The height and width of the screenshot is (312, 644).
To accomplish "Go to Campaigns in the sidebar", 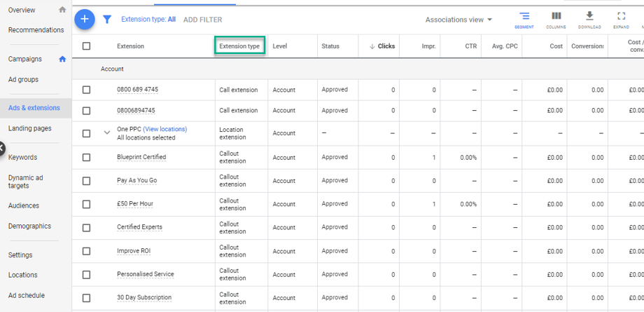I will coord(25,59).
